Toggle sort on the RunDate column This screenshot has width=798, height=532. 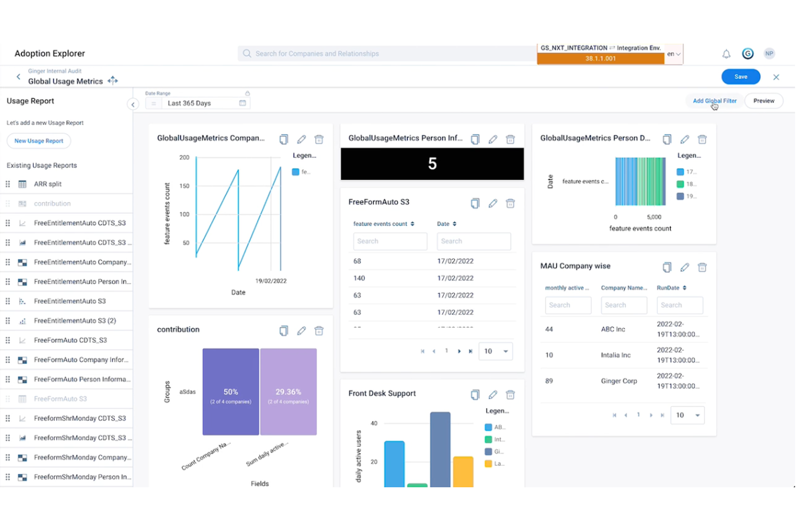pyautogui.click(x=684, y=287)
